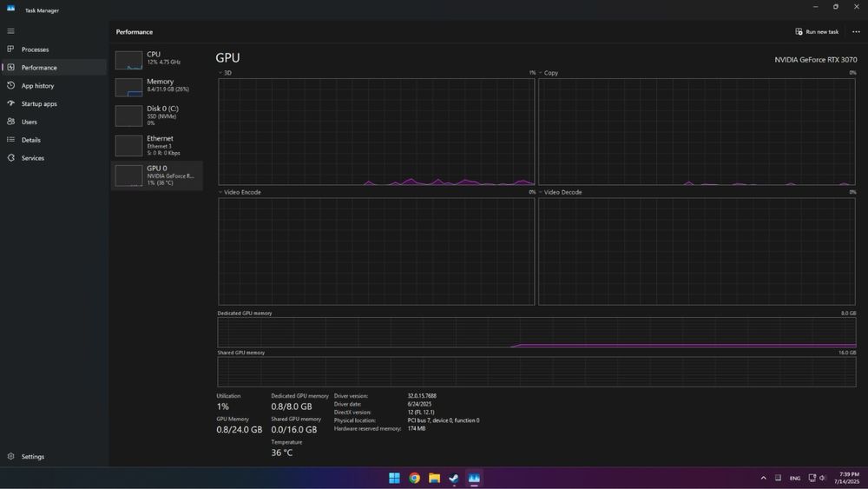Open the three-dot more options menu
This screenshot has width=868, height=489.
coord(856,31)
